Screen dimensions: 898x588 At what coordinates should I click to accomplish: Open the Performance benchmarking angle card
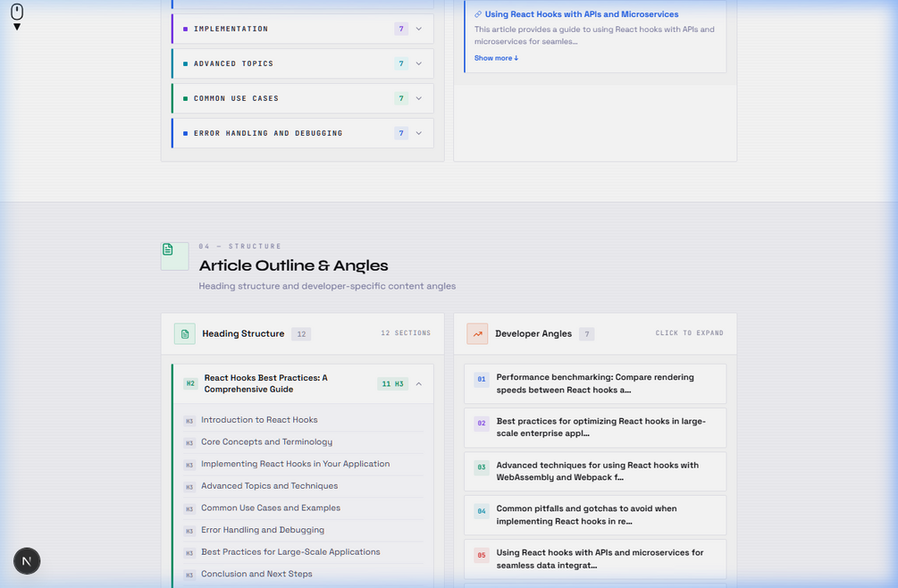coord(595,383)
